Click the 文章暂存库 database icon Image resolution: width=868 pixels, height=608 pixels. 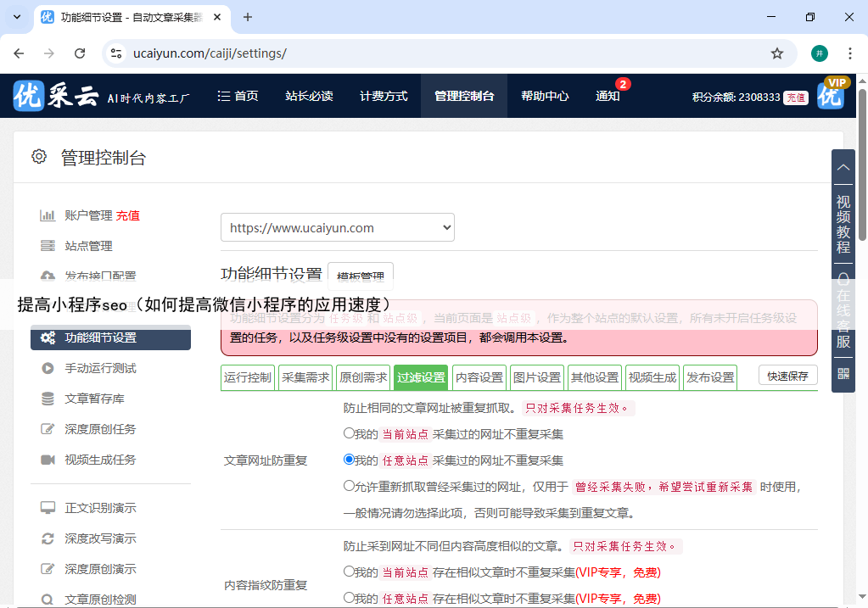[48, 399]
